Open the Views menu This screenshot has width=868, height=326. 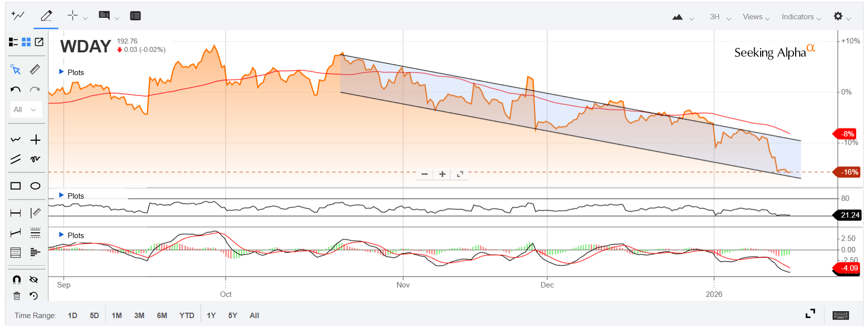click(x=756, y=17)
